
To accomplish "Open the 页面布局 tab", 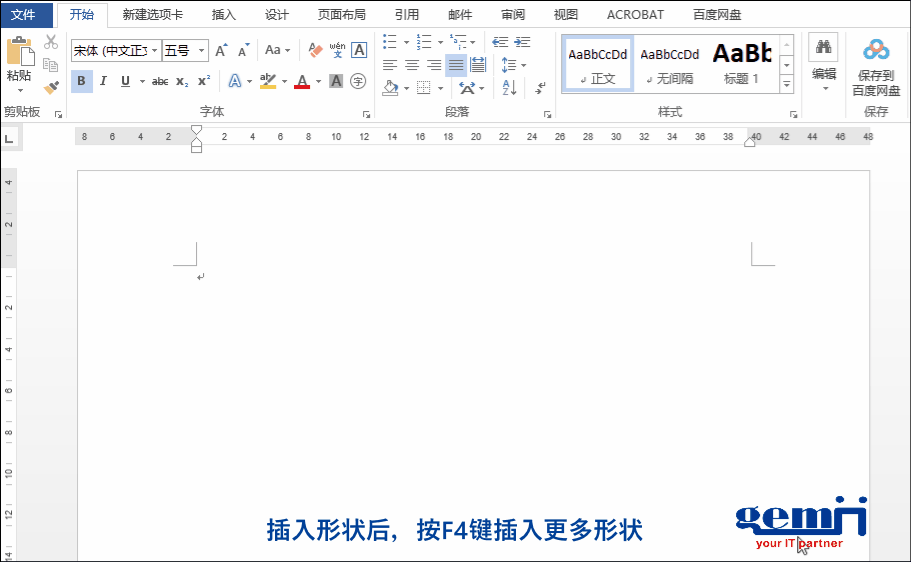I will coord(341,15).
